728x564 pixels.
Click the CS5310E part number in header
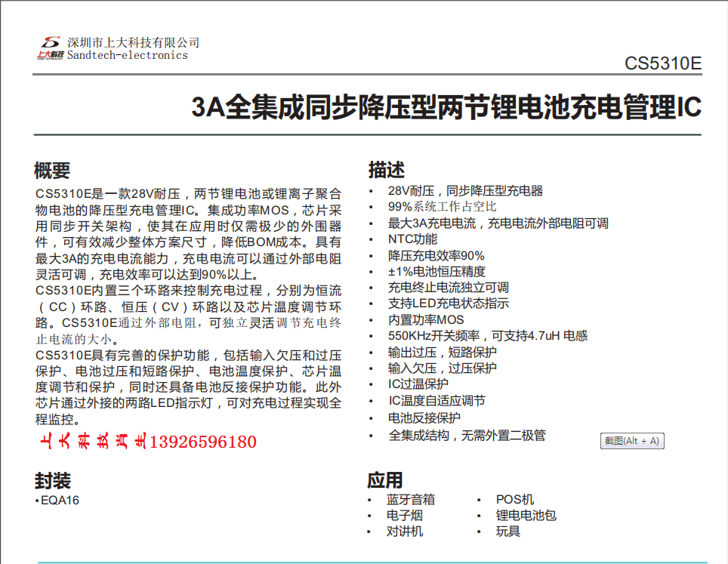[662, 63]
